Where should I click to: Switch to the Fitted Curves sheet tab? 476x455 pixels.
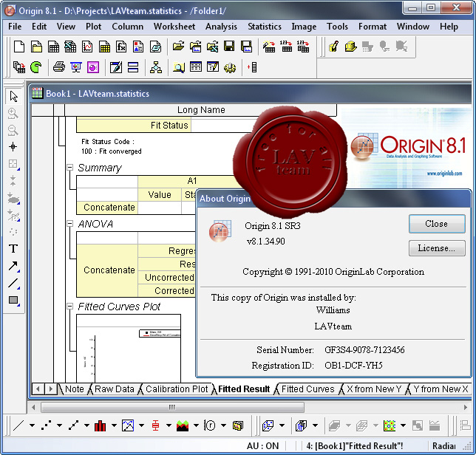click(307, 389)
